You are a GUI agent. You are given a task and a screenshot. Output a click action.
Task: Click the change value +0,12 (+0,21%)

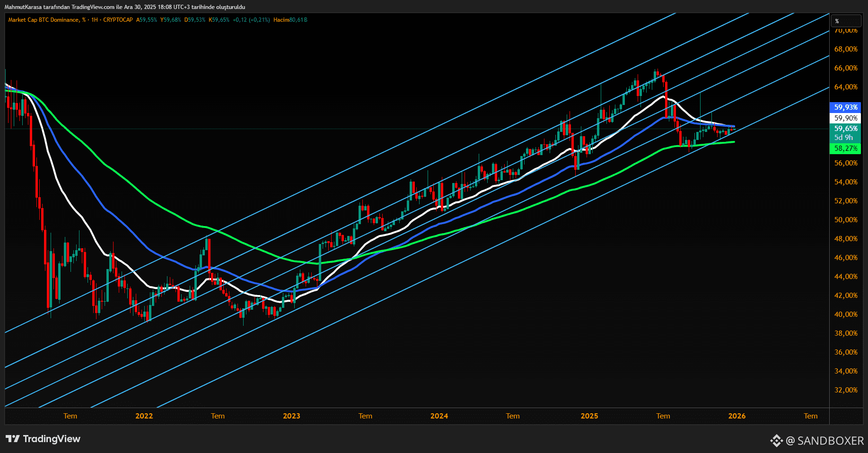(x=251, y=20)
